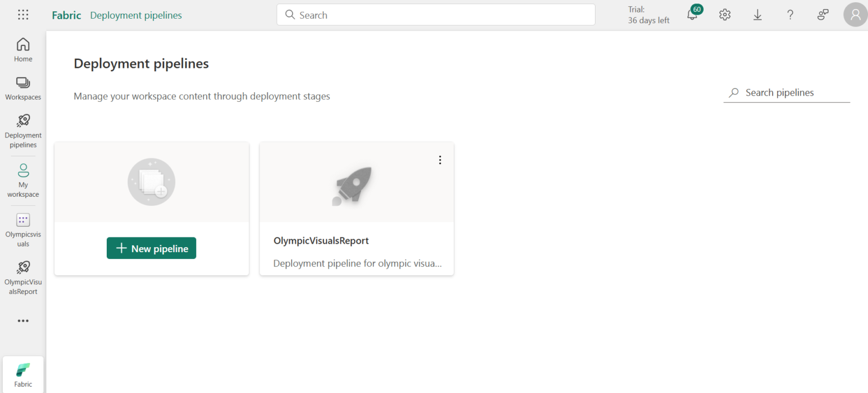Expand the sidebar More ellipsis
This screenshot has width=868, height=393.
23,321
